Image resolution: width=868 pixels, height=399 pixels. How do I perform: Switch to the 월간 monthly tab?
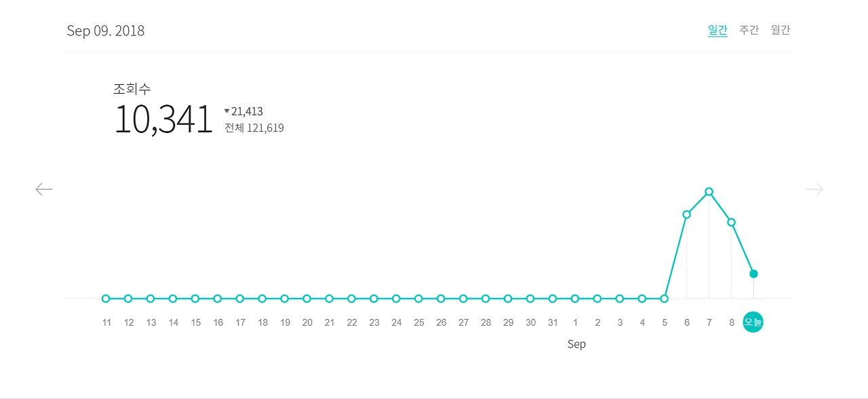781,30
